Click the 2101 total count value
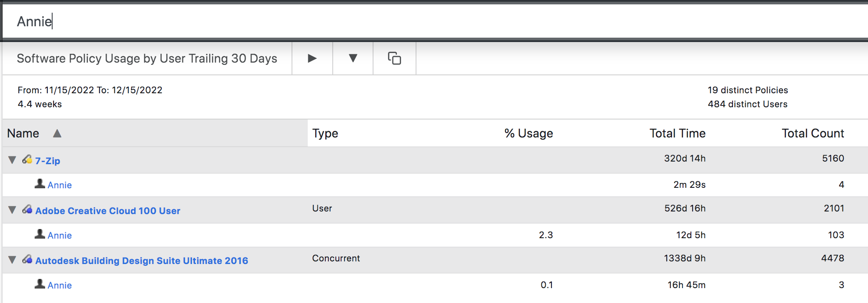This screenshot has height=303, width=868. coord(834,208)
